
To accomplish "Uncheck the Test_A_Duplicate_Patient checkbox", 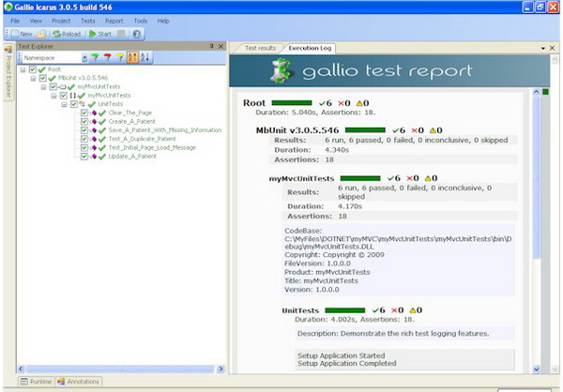I will click(x=84, y=139).
